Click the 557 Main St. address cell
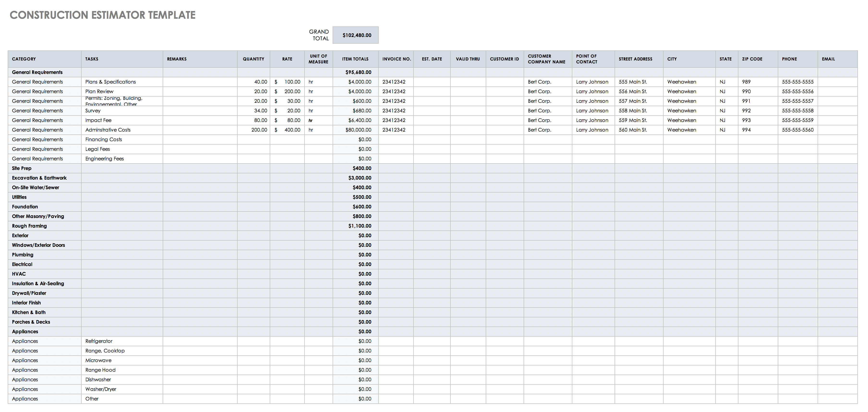Viewport: 868px width, 412px height. (633, 101)
